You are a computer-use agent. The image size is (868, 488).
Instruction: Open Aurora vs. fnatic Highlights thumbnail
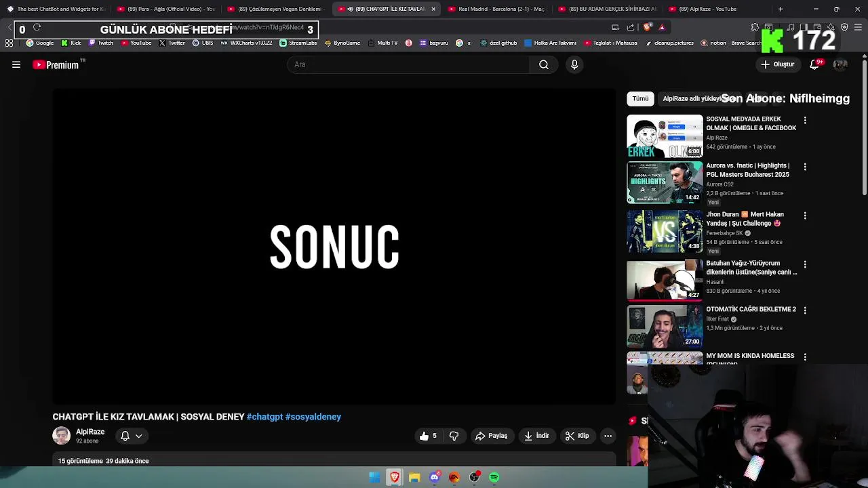(x=665, y=182)
